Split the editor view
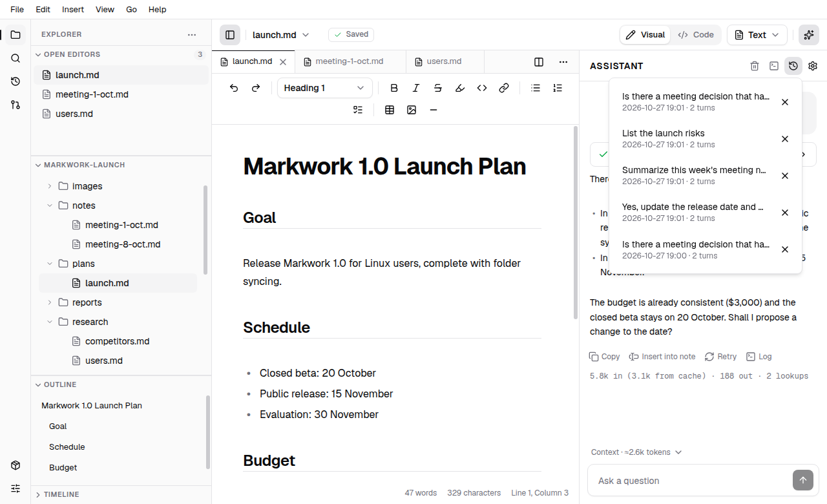 point(539,62)
